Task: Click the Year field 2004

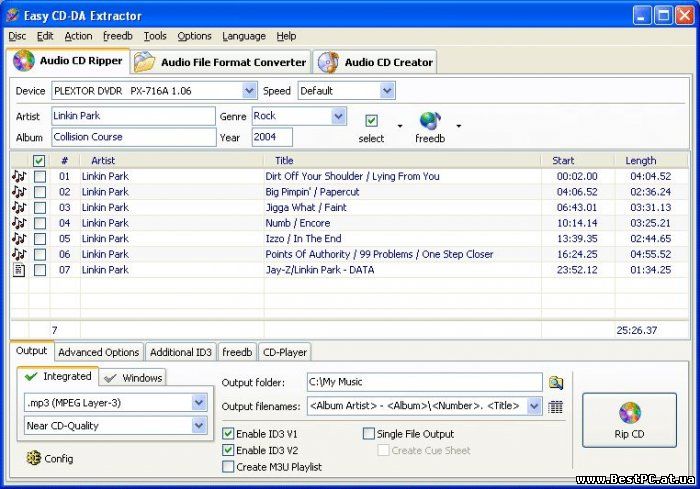Action: (x=272, y=137)
